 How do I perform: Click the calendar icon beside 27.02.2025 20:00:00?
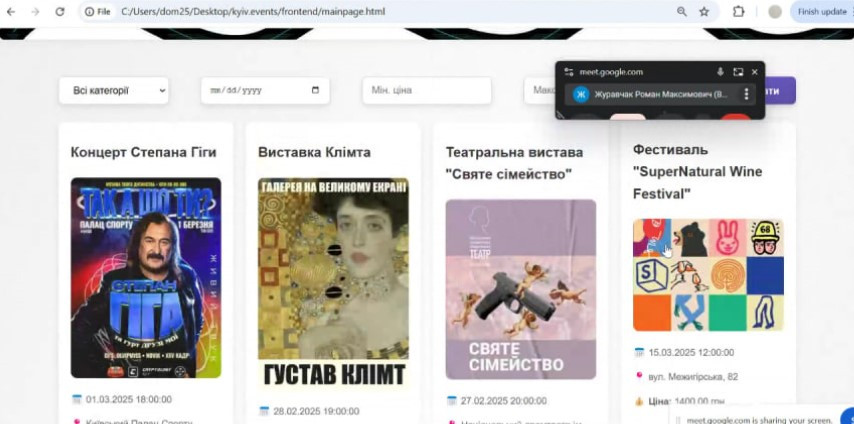point(452,401)
